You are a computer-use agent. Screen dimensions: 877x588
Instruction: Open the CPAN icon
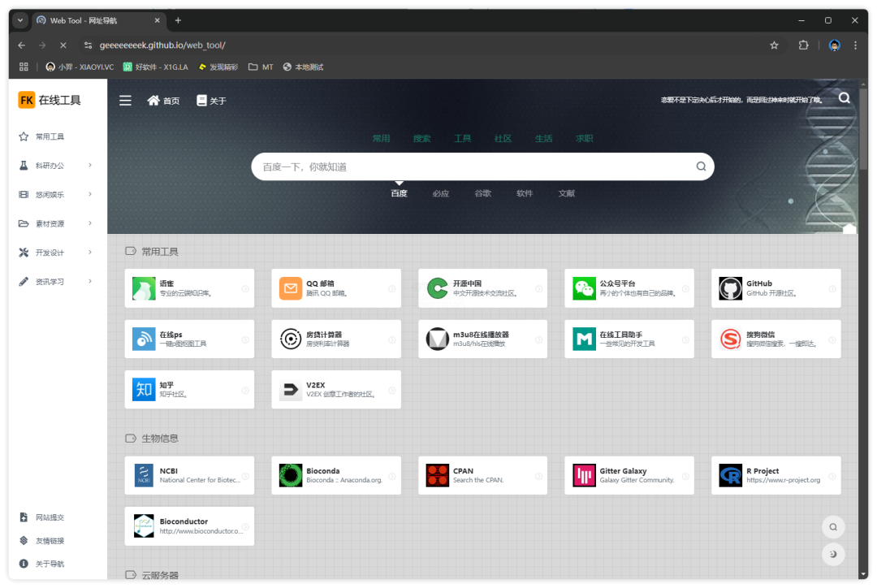click(x=438, y=476)
